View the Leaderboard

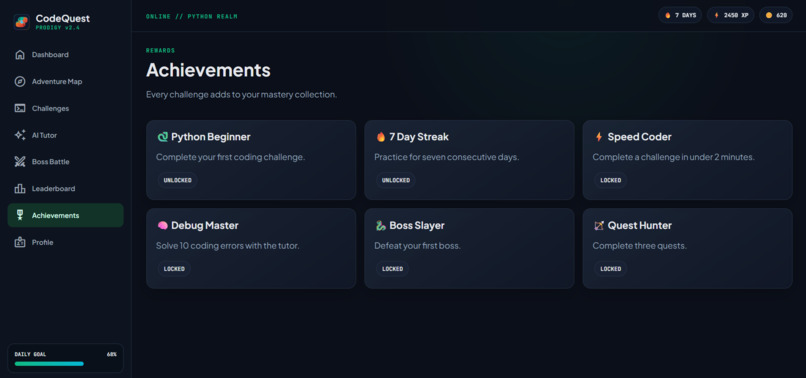(65, 189)
